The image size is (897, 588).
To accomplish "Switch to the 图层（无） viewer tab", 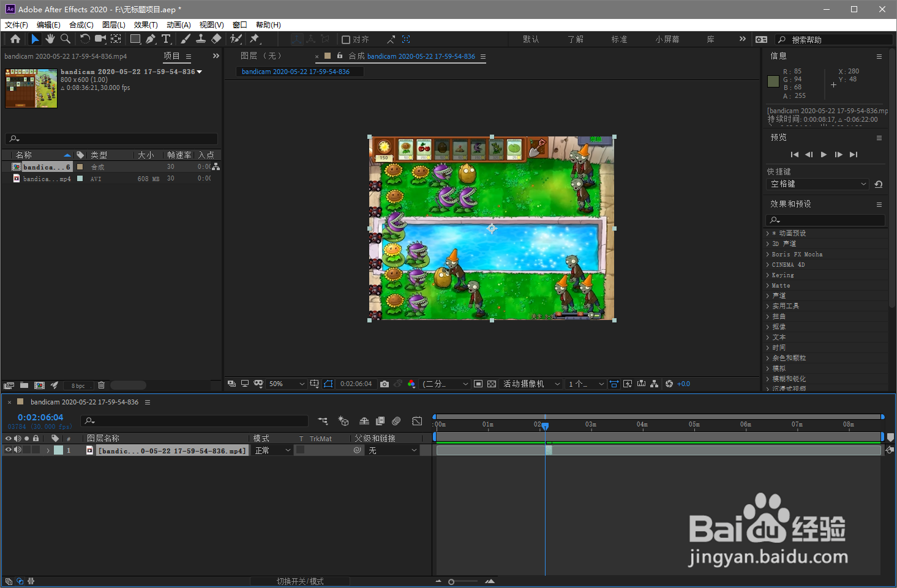I will (x=261, y=56).
